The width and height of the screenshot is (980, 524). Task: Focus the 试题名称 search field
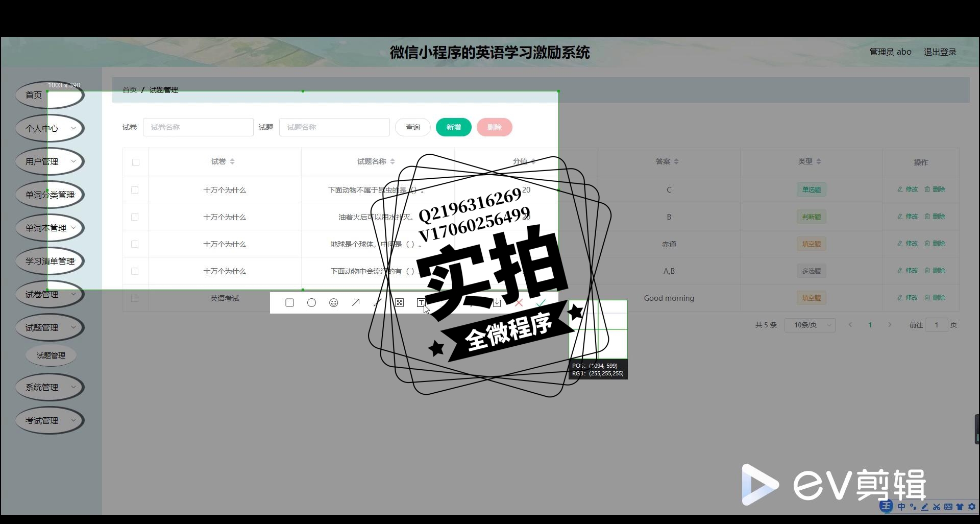334,127
